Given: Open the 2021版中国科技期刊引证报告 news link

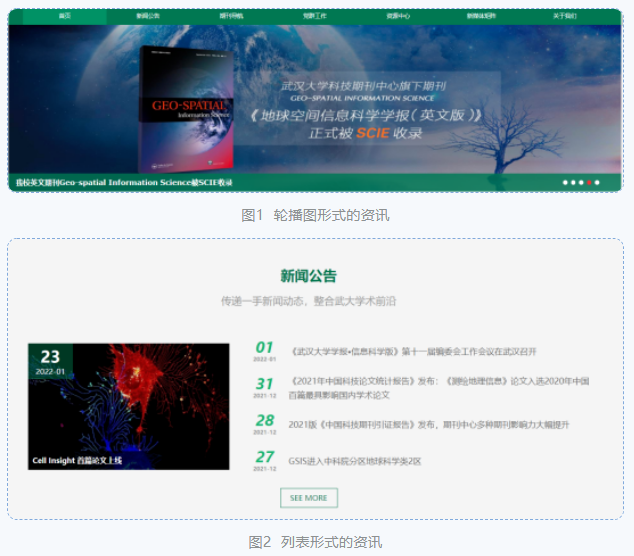Looking at the screenshot, I should click(x=428, y=424).
